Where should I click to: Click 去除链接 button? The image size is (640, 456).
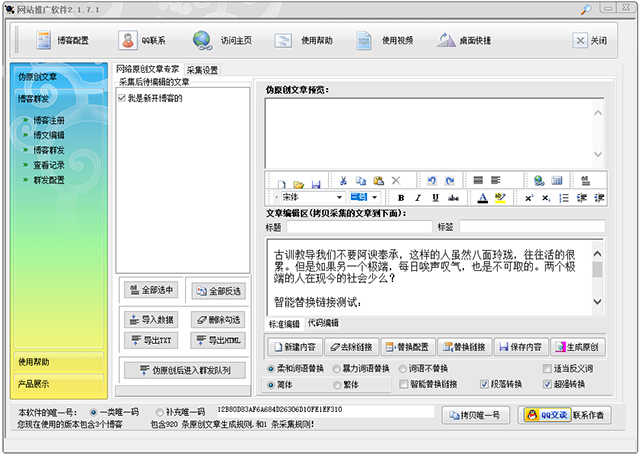[351, 347]
